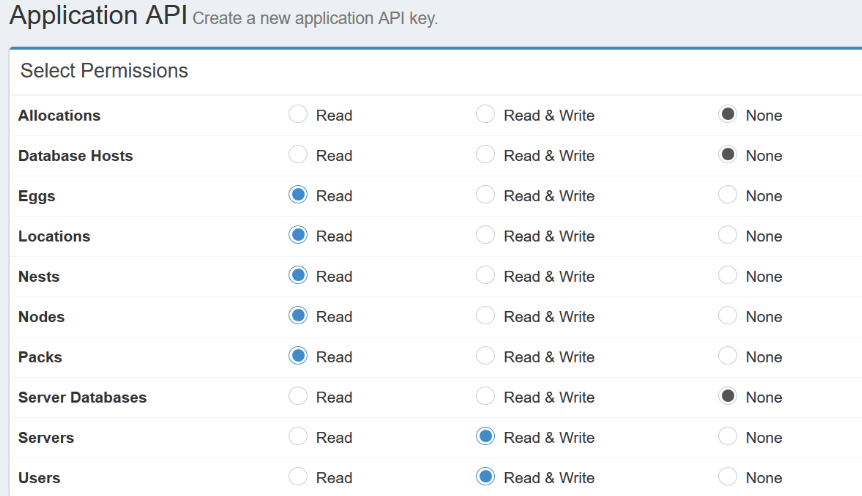Select Read & Write for Nests
This screenshot has width=862, height=496.
pyautogui.click(x=486, y=275)
